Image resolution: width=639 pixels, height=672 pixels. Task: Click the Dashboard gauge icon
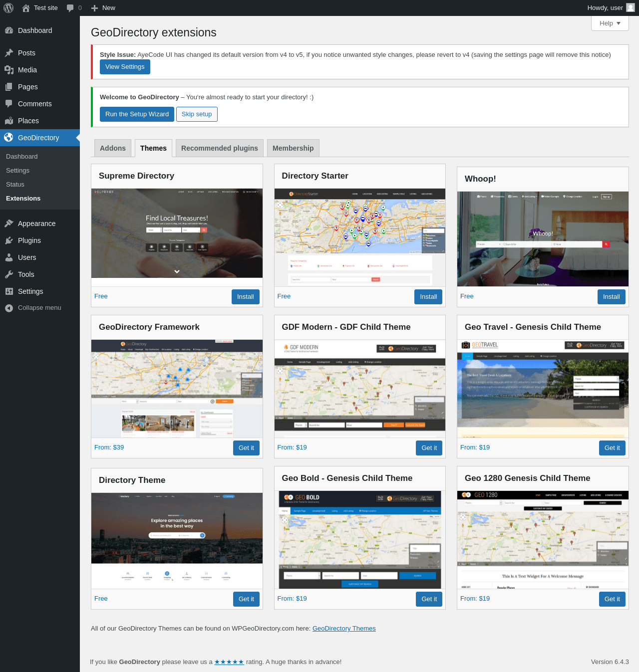(x=9, y=30)
